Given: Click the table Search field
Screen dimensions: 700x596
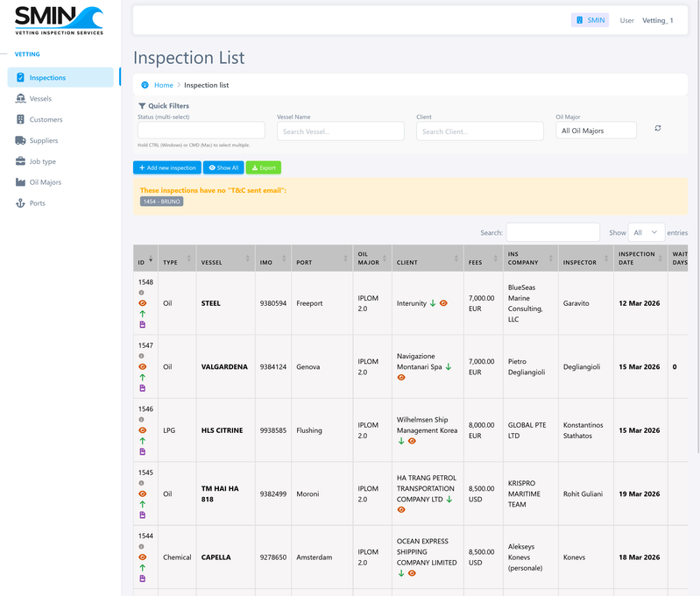Looking at the screenshot, I should click(553, 232).
